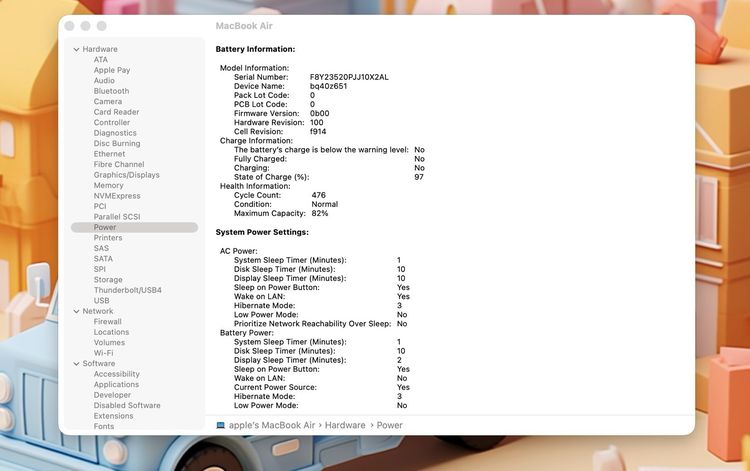Select USB in the sidebar

pos(101,301)
